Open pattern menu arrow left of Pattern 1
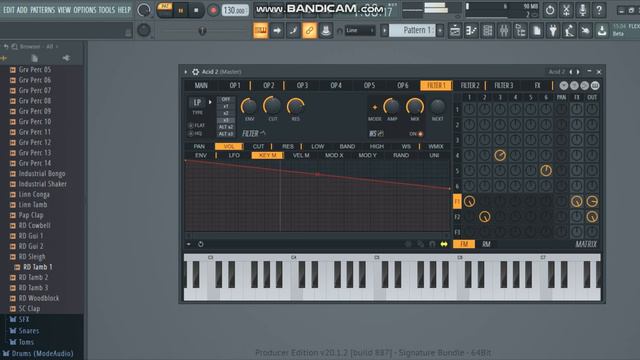640x360 pixels. (384, 30)
